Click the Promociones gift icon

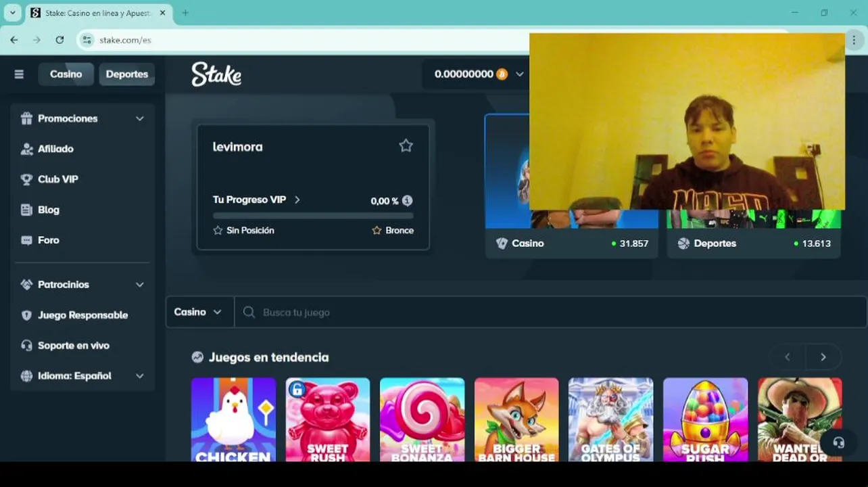coord(26,118)
